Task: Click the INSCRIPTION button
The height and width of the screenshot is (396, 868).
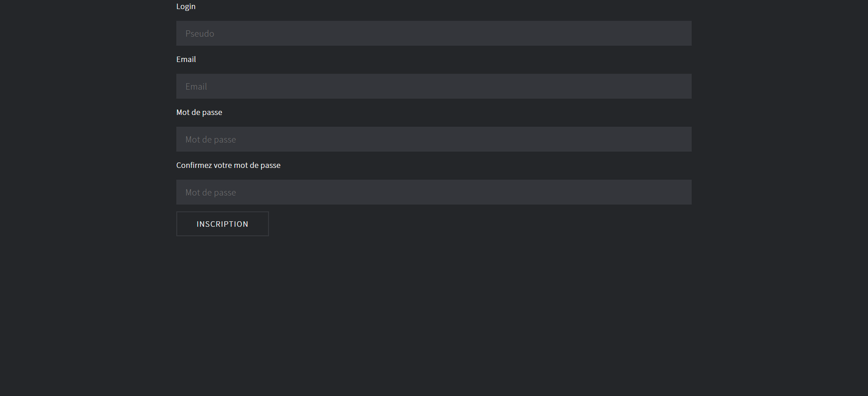Action: point(222,224)
